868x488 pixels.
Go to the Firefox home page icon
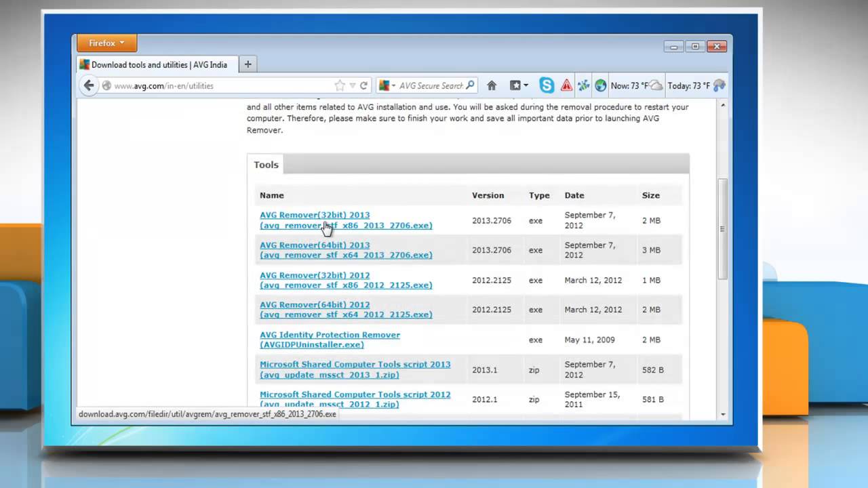coord(492,85)
